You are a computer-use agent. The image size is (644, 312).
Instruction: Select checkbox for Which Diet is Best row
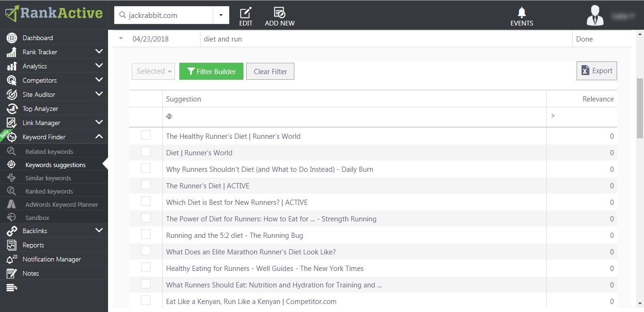[x=146, y=202]
